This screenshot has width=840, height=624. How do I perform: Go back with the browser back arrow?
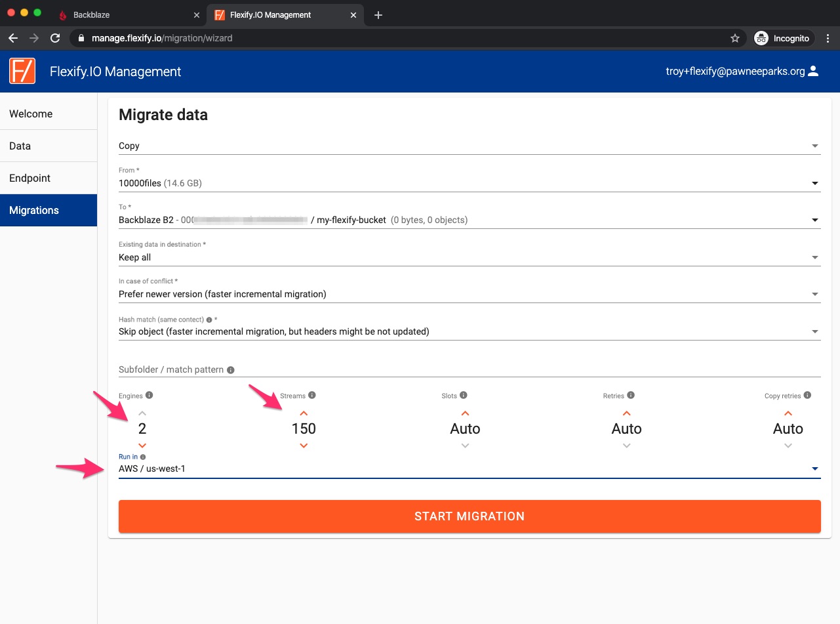(x=13, y=38)
